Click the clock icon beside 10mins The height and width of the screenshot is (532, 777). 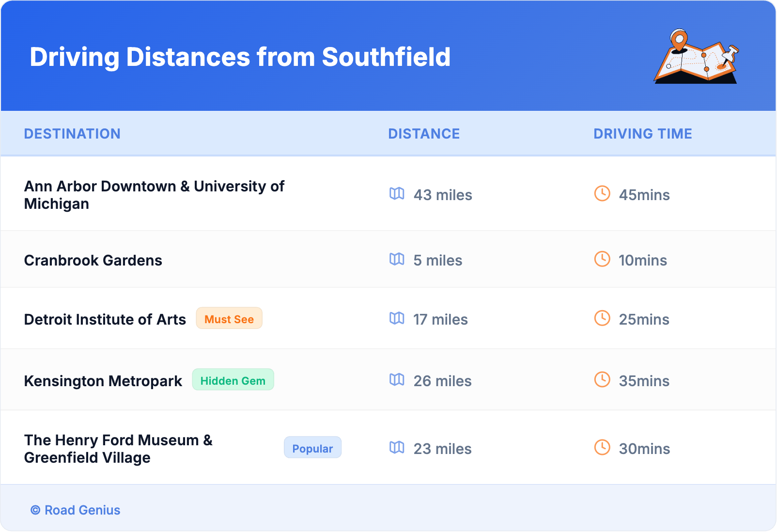602,259
